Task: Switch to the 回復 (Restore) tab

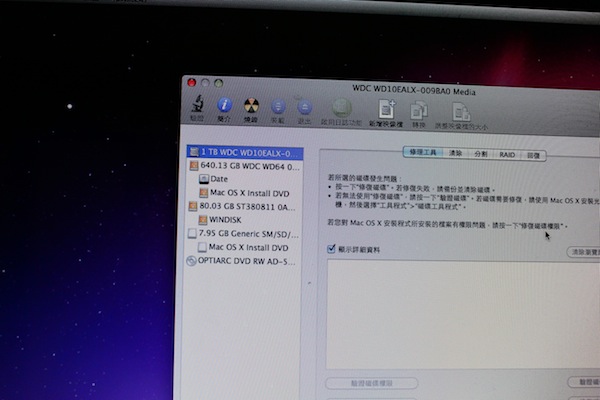Action: tap(533, 155)
